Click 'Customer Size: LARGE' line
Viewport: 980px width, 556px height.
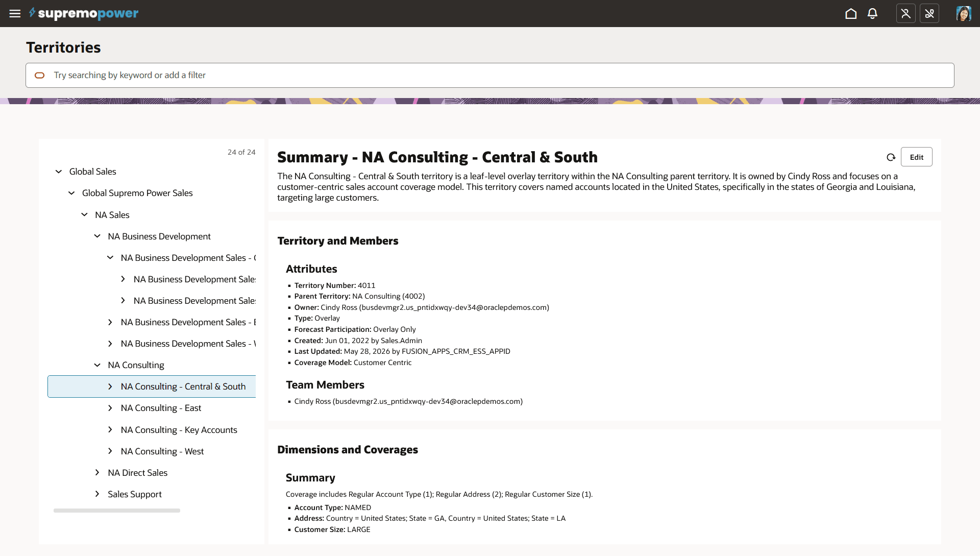[x=332, y=529]
